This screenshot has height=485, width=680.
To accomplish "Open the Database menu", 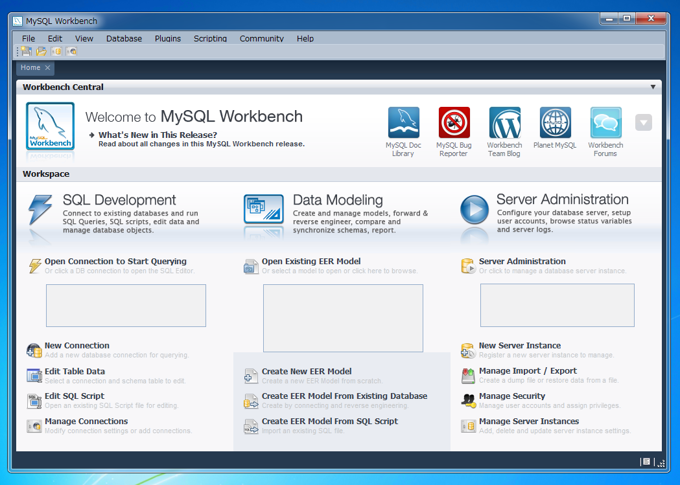I will [124, 39].
